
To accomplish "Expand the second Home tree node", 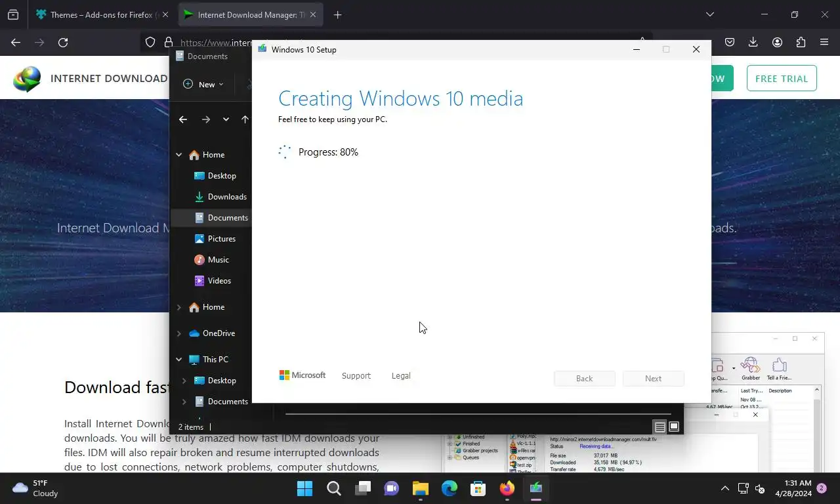I will click(178, 307).
